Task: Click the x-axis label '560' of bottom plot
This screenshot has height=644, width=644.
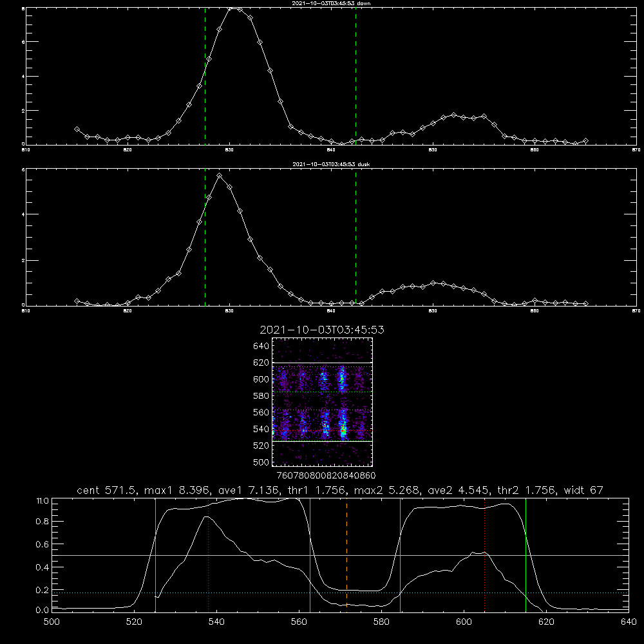Action: [299, 622]
